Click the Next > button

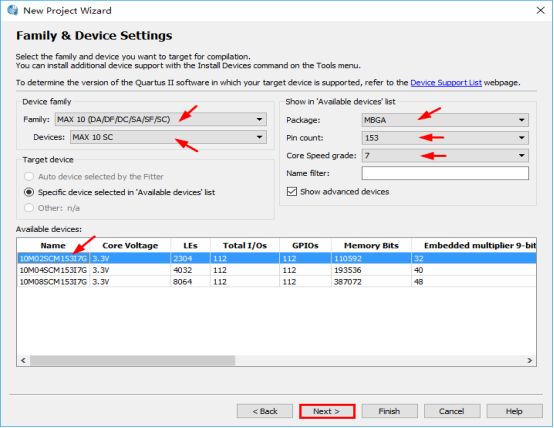tap(327, 411)
